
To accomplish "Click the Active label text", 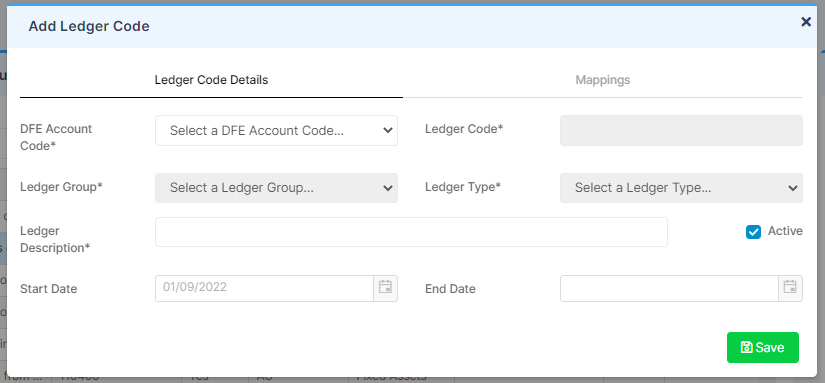I will [786, 231].
